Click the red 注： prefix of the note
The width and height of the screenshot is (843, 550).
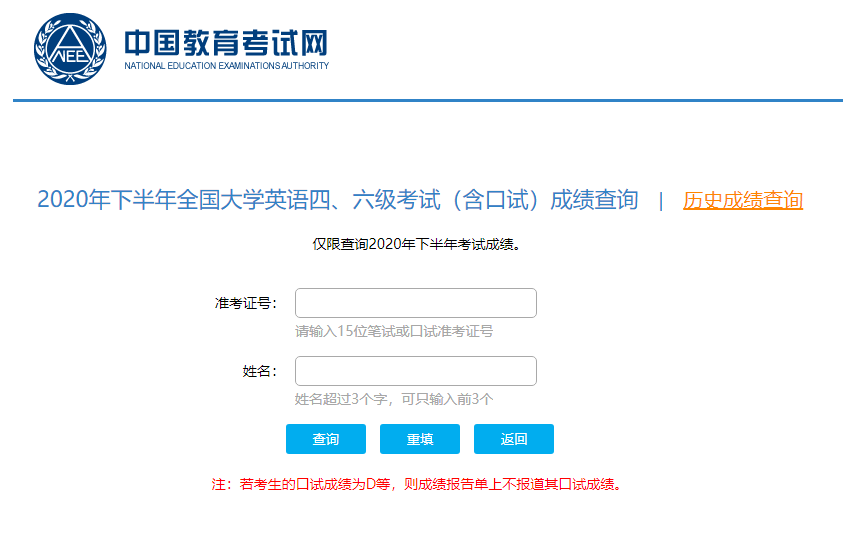(222, 485)
